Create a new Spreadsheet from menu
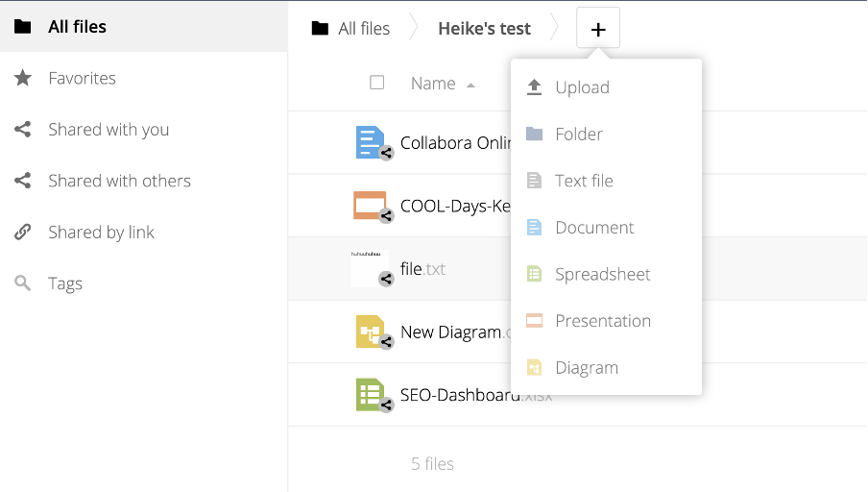868x492 pixels. tap(602, 274)
